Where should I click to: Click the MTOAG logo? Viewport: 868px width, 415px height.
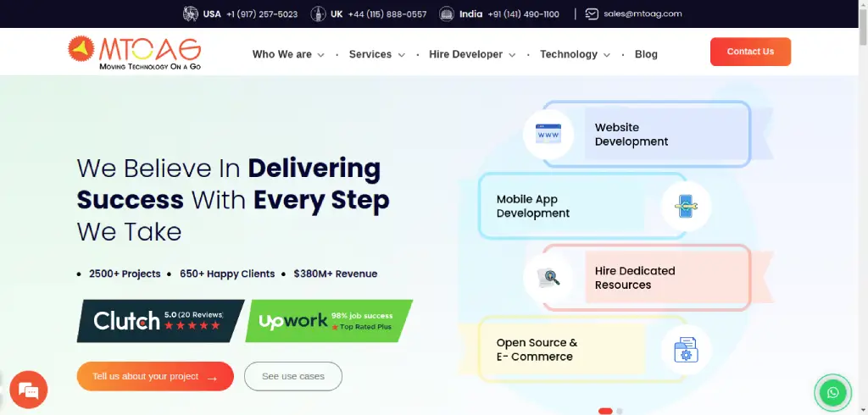(x=134, y=53)
